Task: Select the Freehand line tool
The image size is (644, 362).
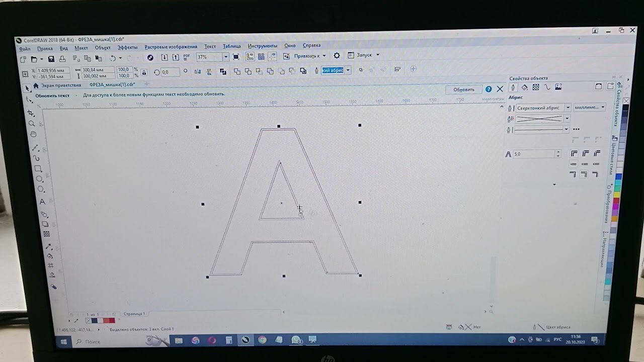Action: coord(35,148)
